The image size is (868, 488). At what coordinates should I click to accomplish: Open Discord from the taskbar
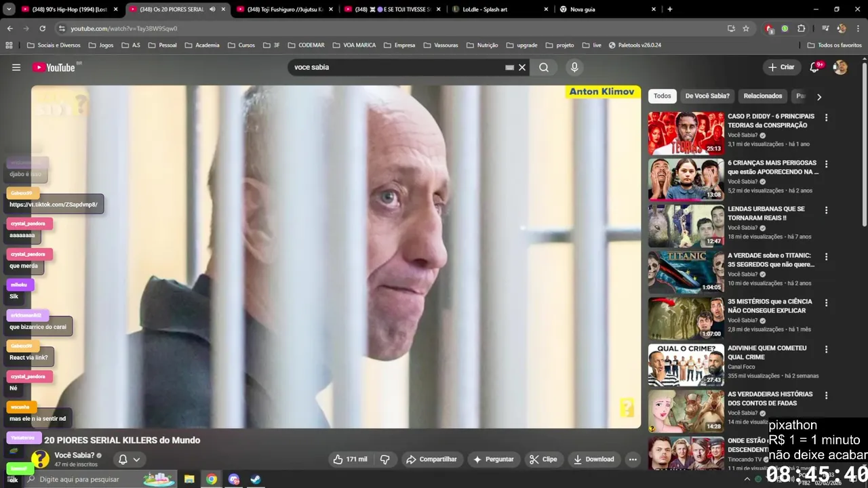234,479
